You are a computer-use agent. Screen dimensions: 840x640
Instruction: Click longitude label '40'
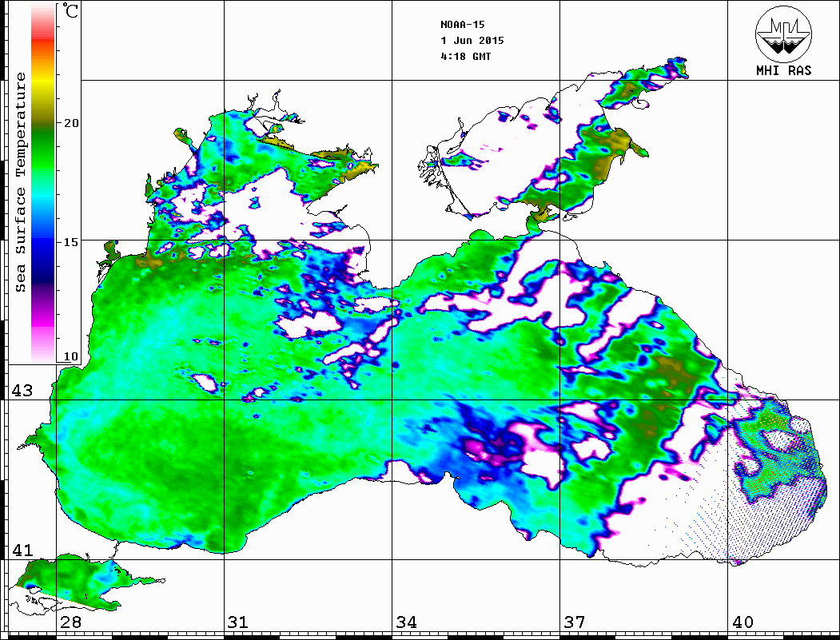742,622
